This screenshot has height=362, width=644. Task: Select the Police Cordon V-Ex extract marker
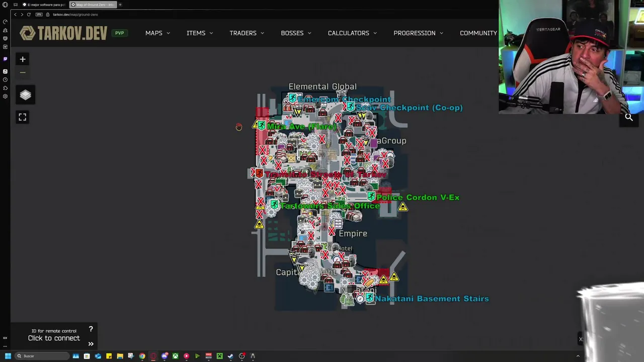coord(371,197)
